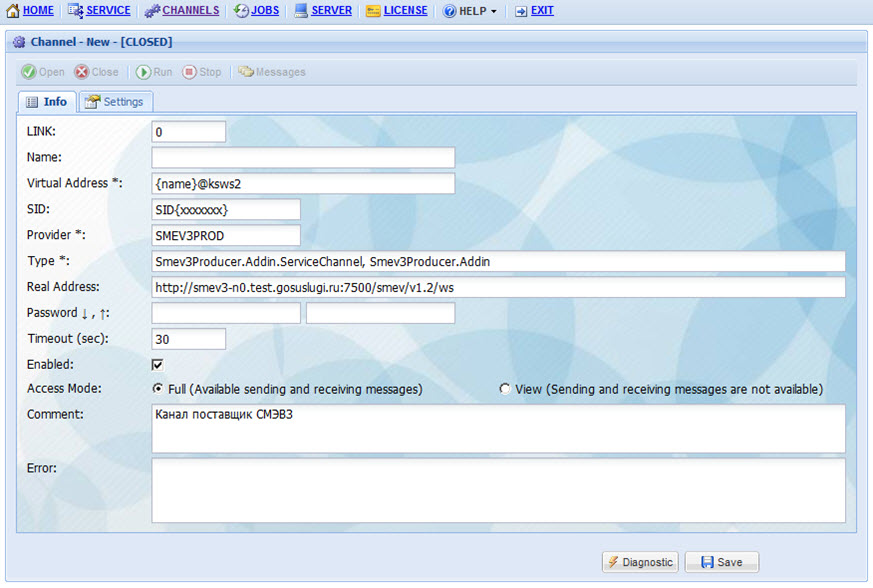Focus the Name input field
The image size is (873, 588).
pos(303,158)
